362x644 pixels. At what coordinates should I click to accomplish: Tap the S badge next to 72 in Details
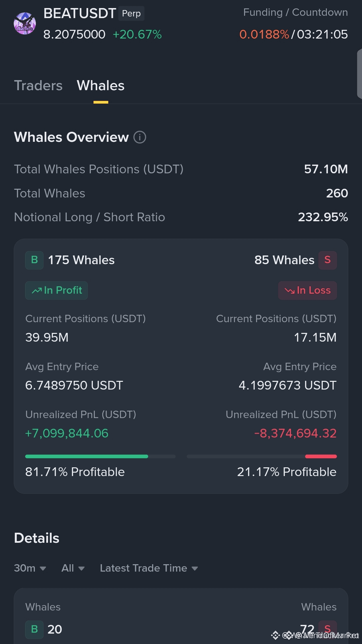point(327,629)
